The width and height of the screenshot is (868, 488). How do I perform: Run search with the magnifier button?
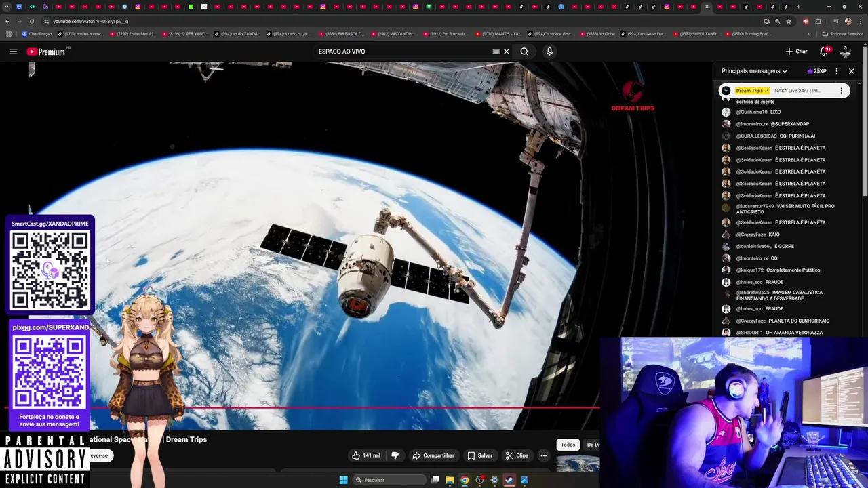pos(524,52)
